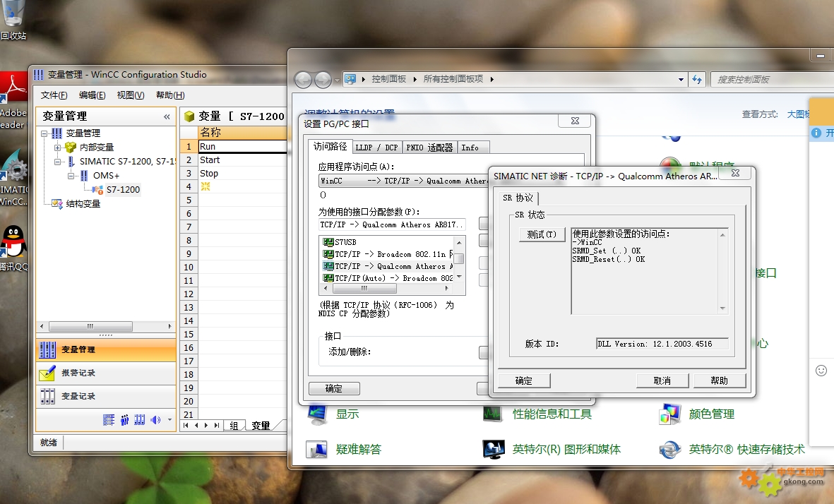Click the 变量记录 navigation icon

tap(47, 397)
